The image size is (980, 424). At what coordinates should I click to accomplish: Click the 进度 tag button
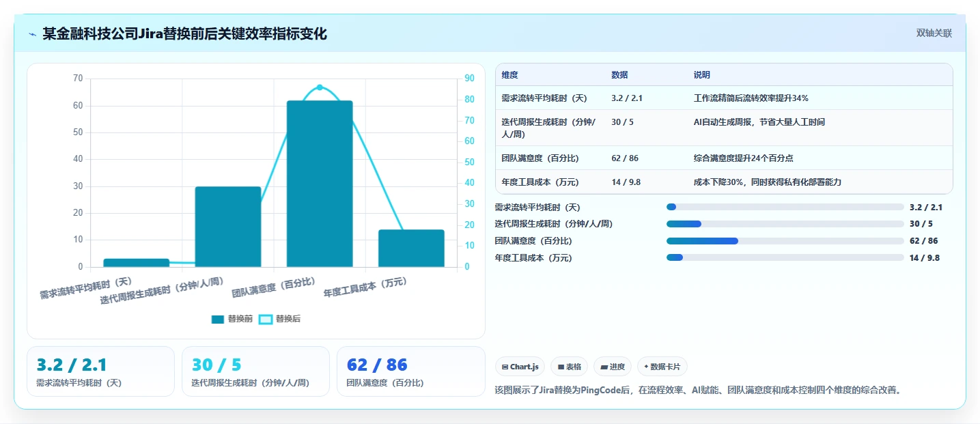613,367
